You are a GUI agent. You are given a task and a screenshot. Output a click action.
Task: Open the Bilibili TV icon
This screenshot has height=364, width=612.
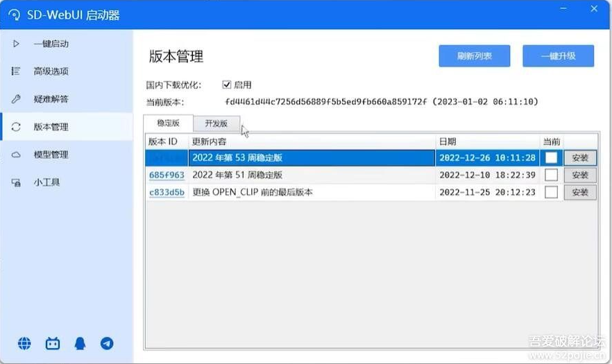[x=53, y=343]
